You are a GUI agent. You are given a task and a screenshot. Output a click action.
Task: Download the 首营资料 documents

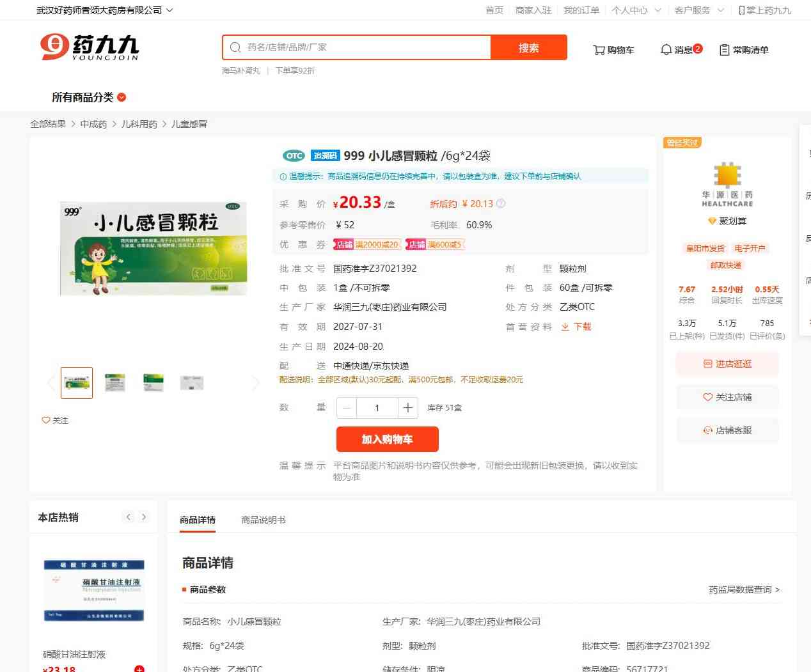(x=576, y=327)
